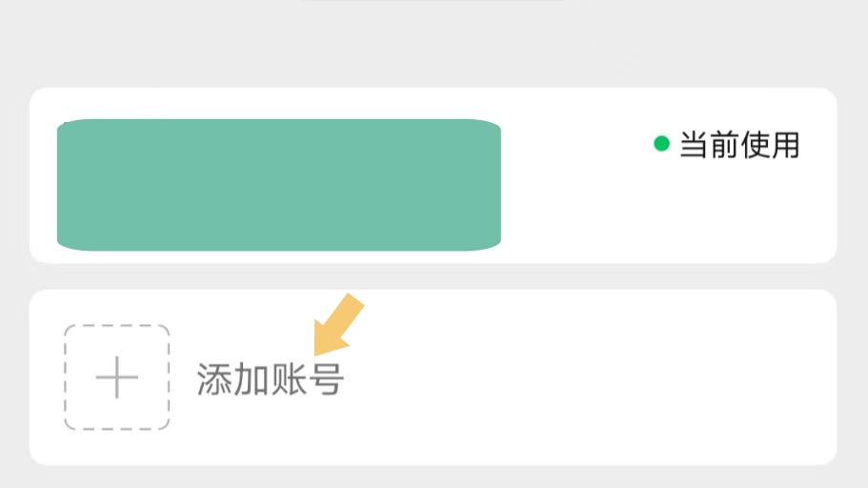
Task: Tap the 添加 text beside the plus box
Action: 232,379
